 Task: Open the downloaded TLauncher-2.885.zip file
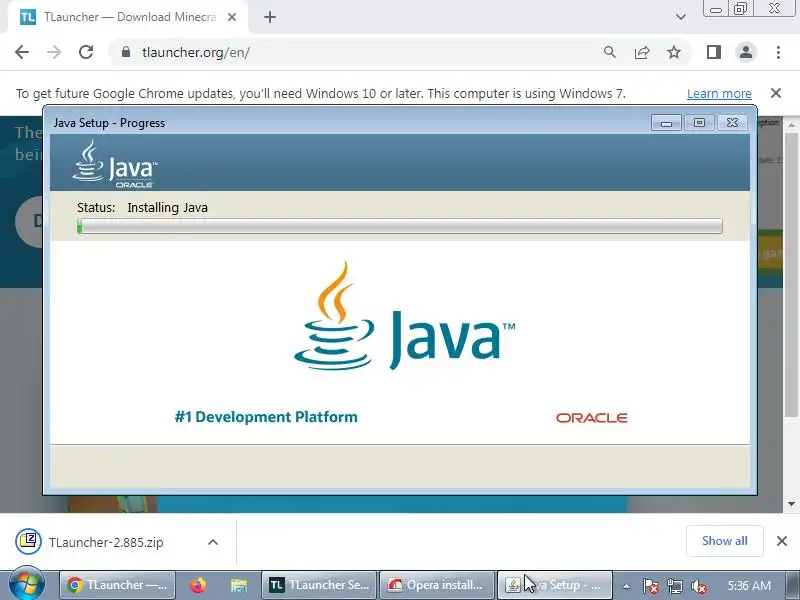(106, 542)
